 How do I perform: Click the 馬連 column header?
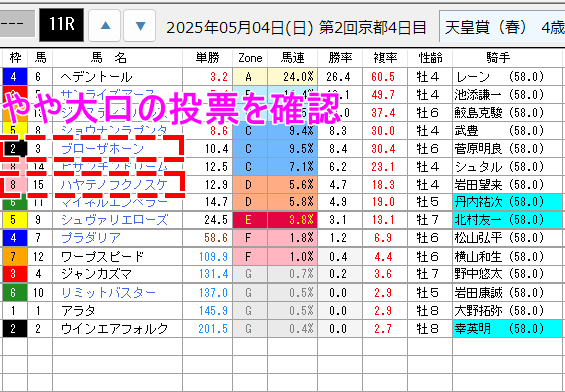293,58
